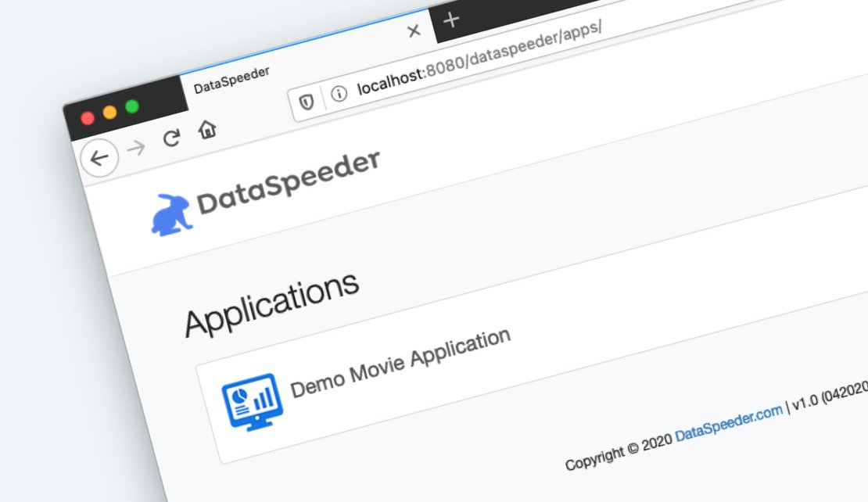Viewport: 868px width, 502px height.
Task: Click the Applications heading
Action: click(272, 304)
